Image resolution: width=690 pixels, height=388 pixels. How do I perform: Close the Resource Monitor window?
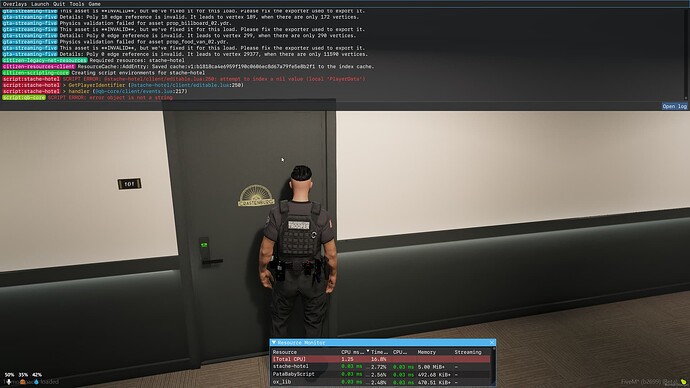[492, 342]
